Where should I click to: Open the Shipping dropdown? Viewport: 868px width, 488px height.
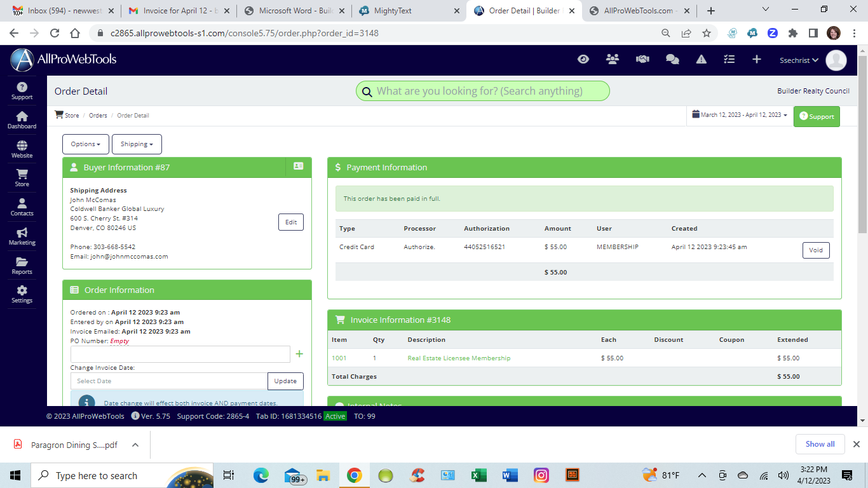tap(137, 144)
